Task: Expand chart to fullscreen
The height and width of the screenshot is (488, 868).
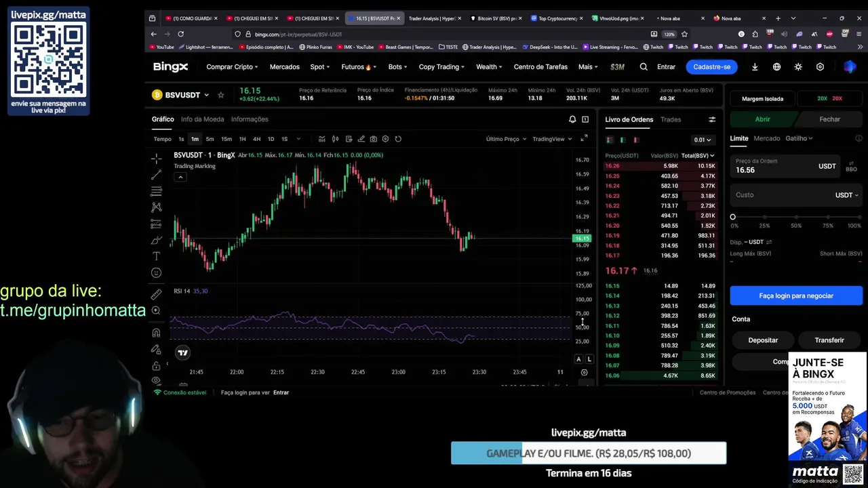Action: pyautogui.click(x=584, y=138)
